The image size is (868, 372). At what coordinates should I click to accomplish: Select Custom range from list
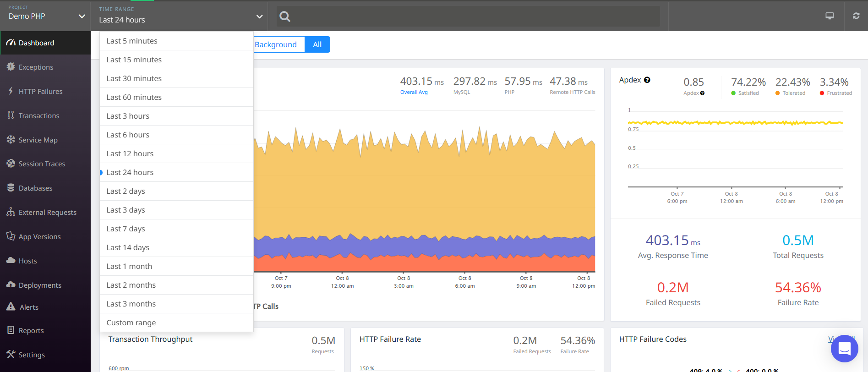131,323
